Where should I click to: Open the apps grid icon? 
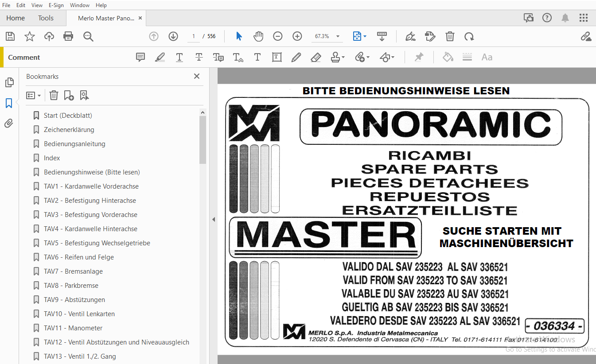584,18
